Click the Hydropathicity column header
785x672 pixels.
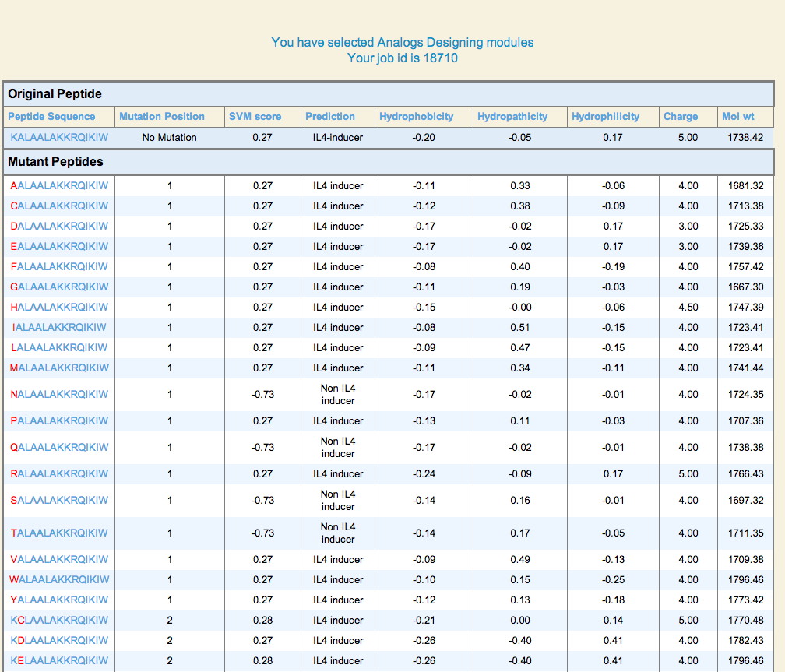[512, 117]
